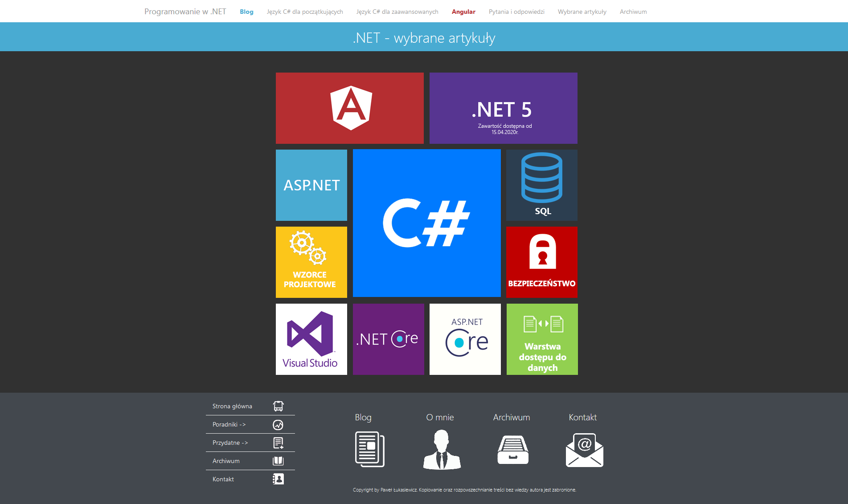Click the Kontakt link in footer side menu
Screen dimensions: 848x504
click(x=223, y=479)
